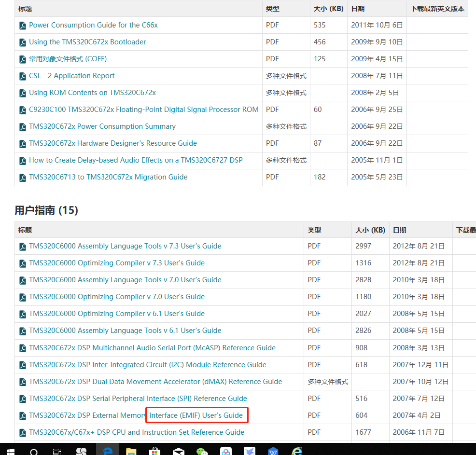Open Power Consumption Guide for the C66x

click(93, 25)
